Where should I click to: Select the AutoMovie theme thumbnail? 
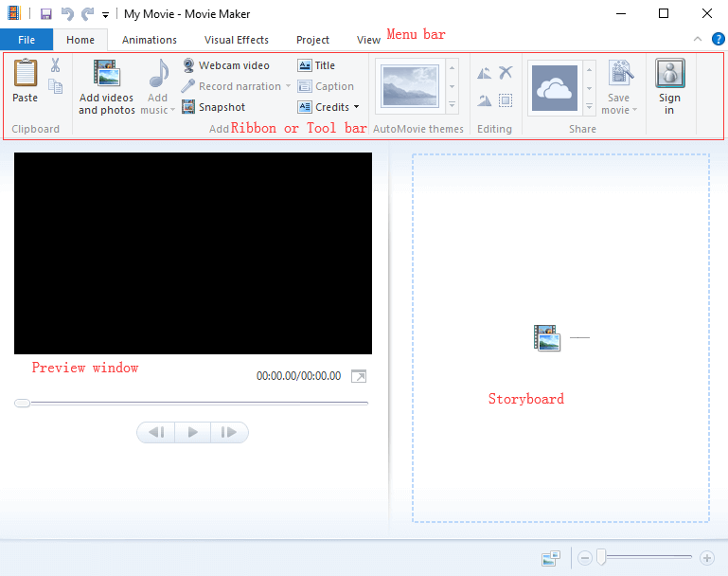[x=410, y=86]
